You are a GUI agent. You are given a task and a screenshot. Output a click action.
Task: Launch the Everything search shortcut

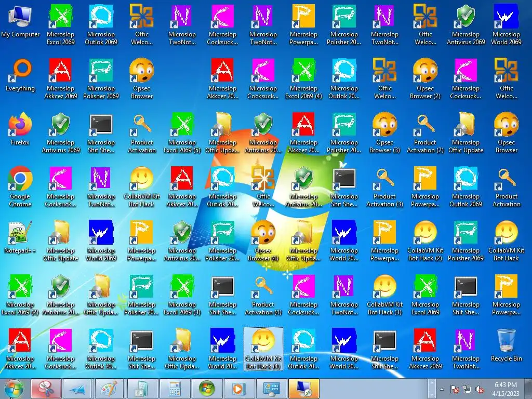click(x=20, y=75)
